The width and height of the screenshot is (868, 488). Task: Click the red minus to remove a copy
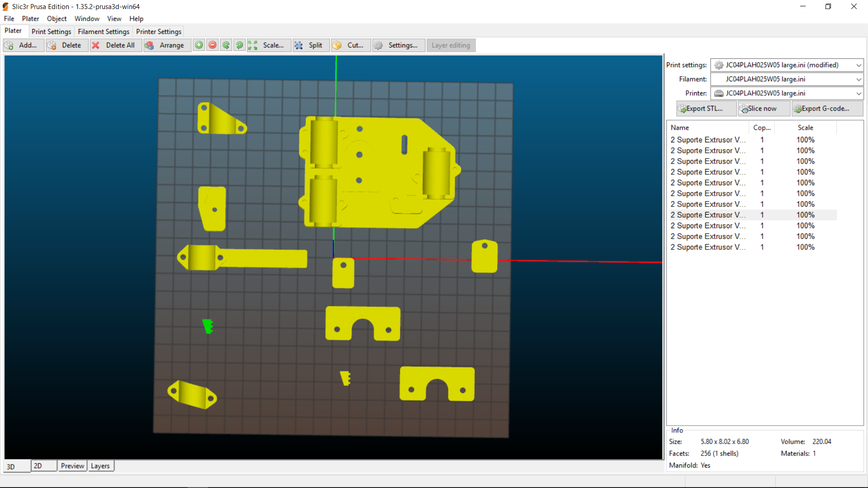[x=212, y=45]
